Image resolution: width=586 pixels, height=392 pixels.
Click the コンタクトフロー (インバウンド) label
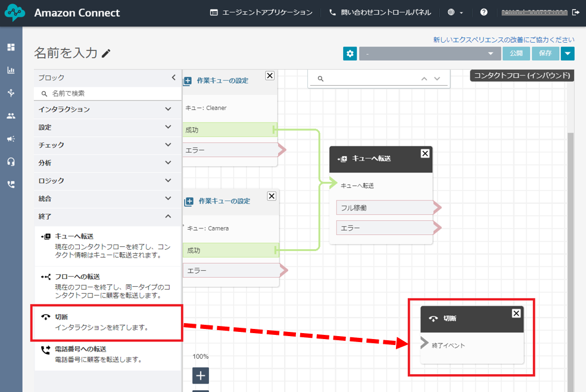pos(522,76)
